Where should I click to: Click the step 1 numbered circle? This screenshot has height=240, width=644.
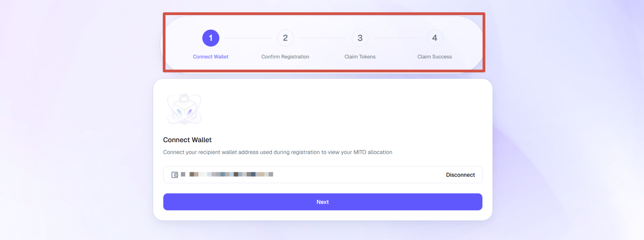211,38
